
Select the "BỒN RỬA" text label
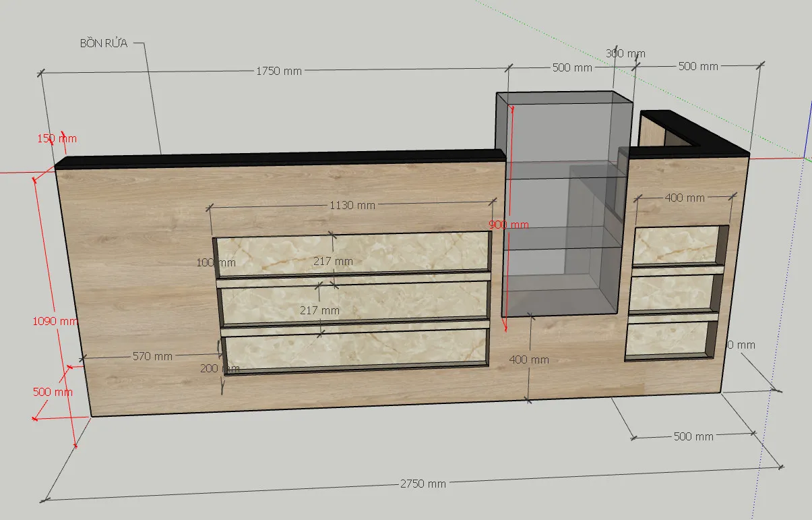click(103, 43)
